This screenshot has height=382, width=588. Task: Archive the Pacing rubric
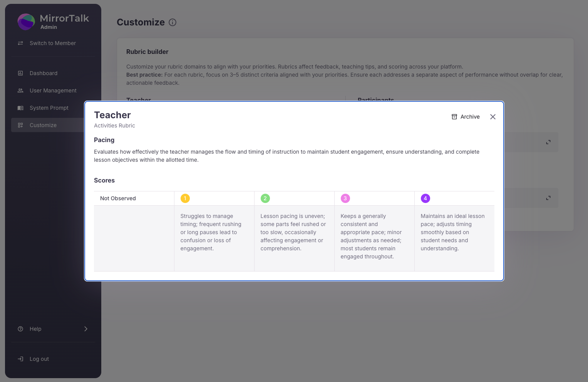pyautogui.click(x=466, y=117)
